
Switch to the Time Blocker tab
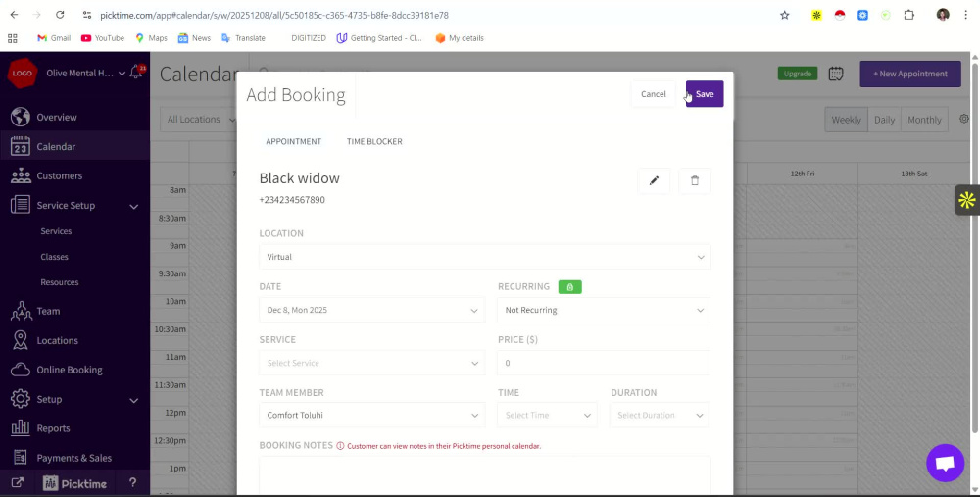tap(374, 141)
